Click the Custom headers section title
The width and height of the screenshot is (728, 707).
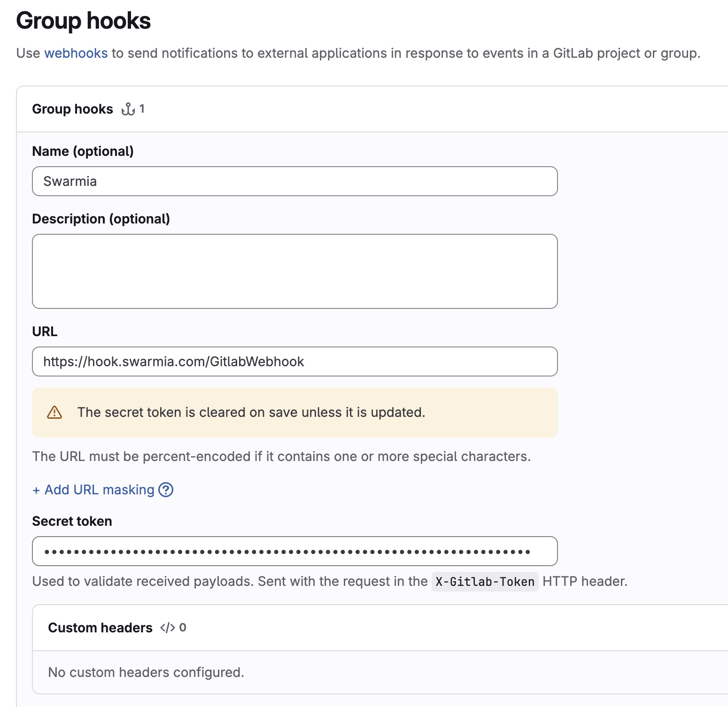click(x=100, y=628)
